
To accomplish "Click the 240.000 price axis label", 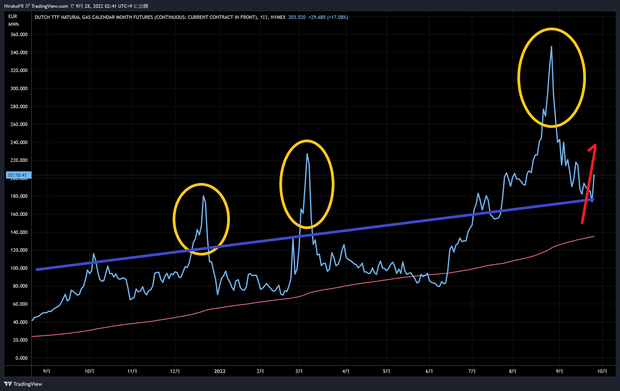I will (x=19, y=142).
